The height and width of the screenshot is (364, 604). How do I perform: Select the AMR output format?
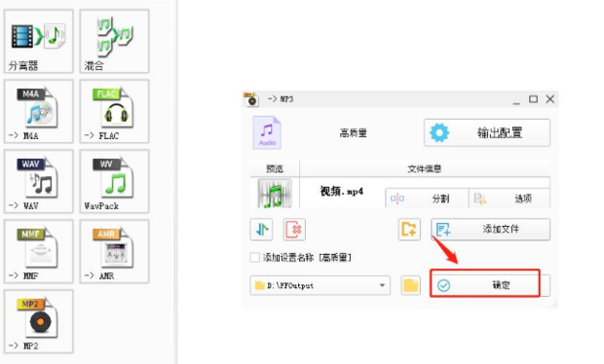tap(114, 252)
